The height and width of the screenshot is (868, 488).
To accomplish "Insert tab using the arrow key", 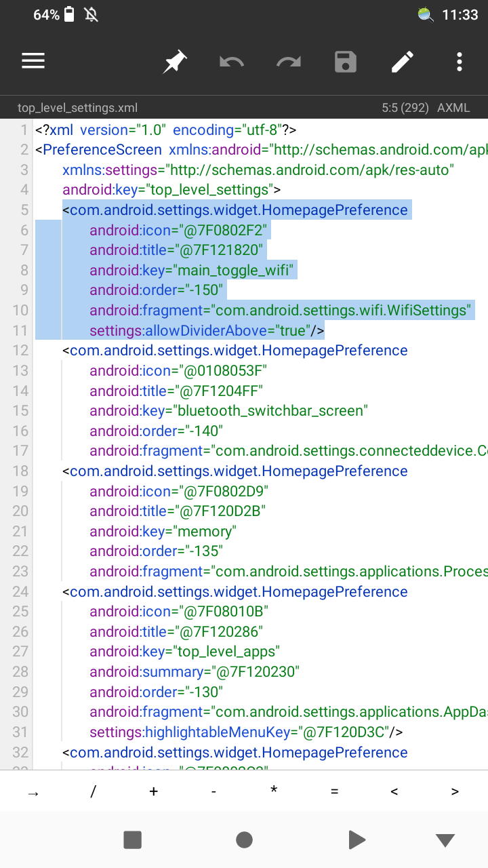I will 33,791.
